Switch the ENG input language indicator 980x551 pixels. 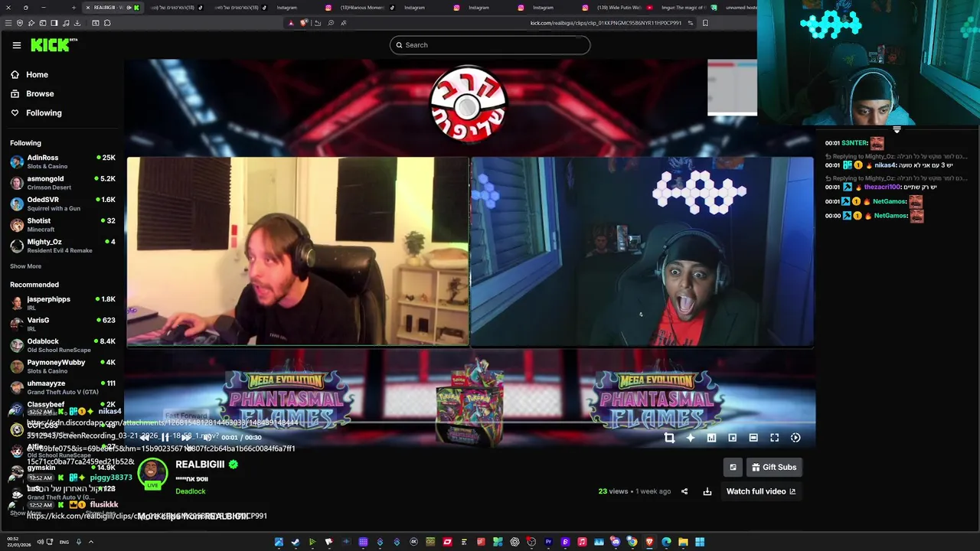pos(64,542)
